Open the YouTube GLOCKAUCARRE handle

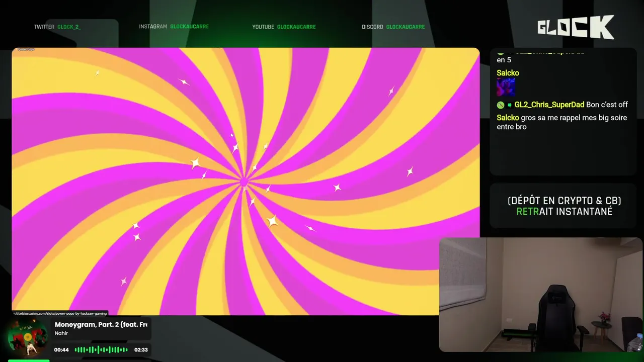296,27
